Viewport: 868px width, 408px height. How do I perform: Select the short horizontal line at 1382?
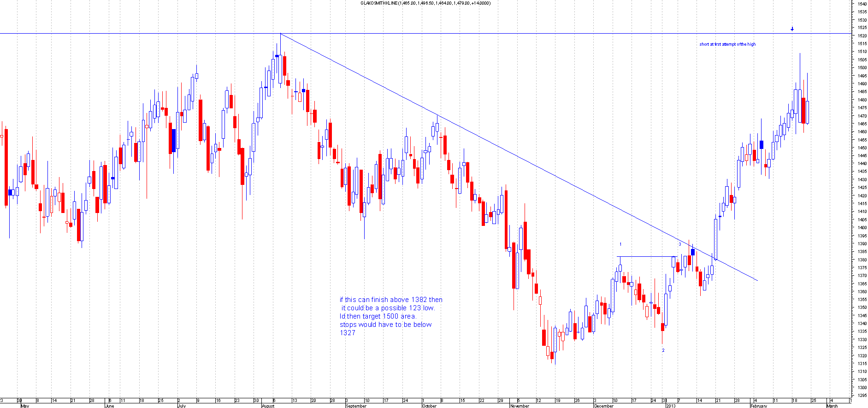click(x=645, y=256)
